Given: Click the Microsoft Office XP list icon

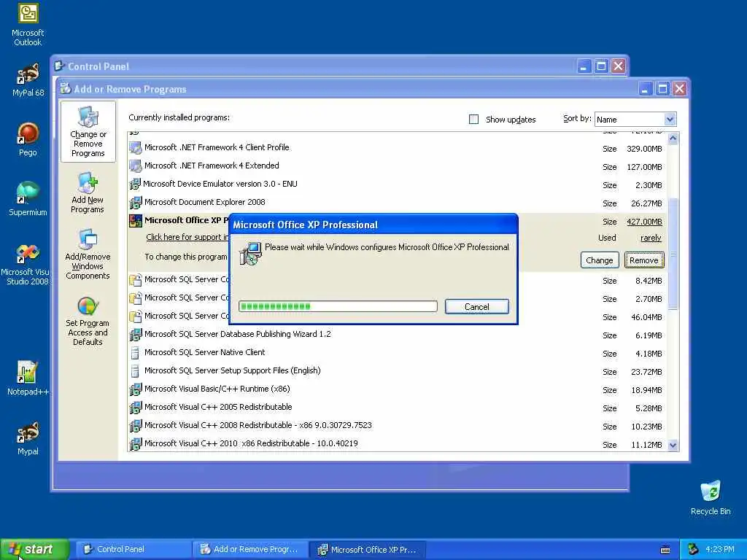Looking at the screenshot, I should point(135,220).
